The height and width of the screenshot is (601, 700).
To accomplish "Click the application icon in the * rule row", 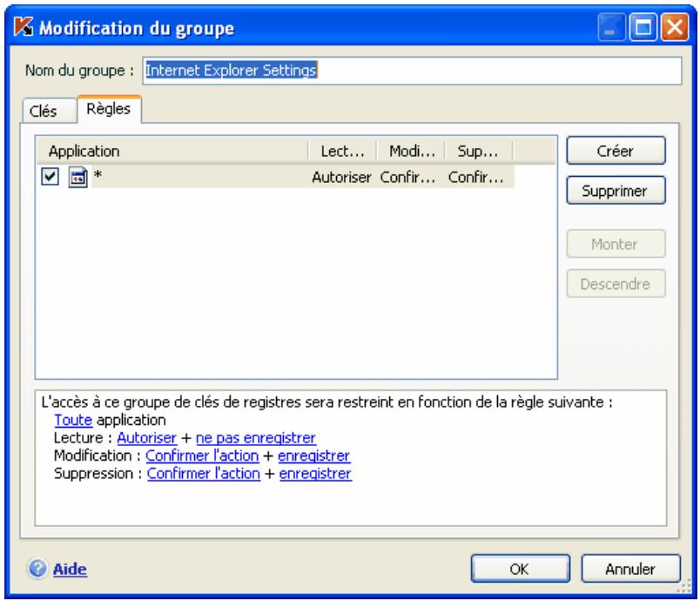I will (x=77, y=178).
